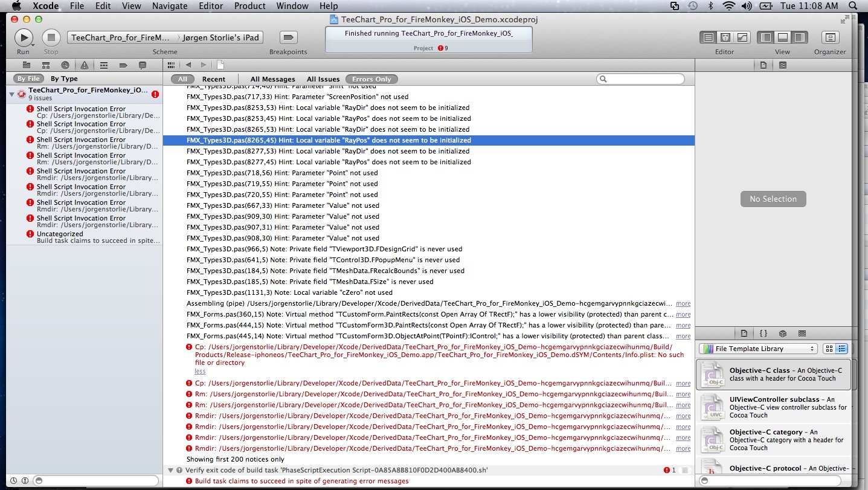Select the Objective-C class template
The height and width of the screenshot is (490, 868).
pyautogui.click(x=773, y=375)
